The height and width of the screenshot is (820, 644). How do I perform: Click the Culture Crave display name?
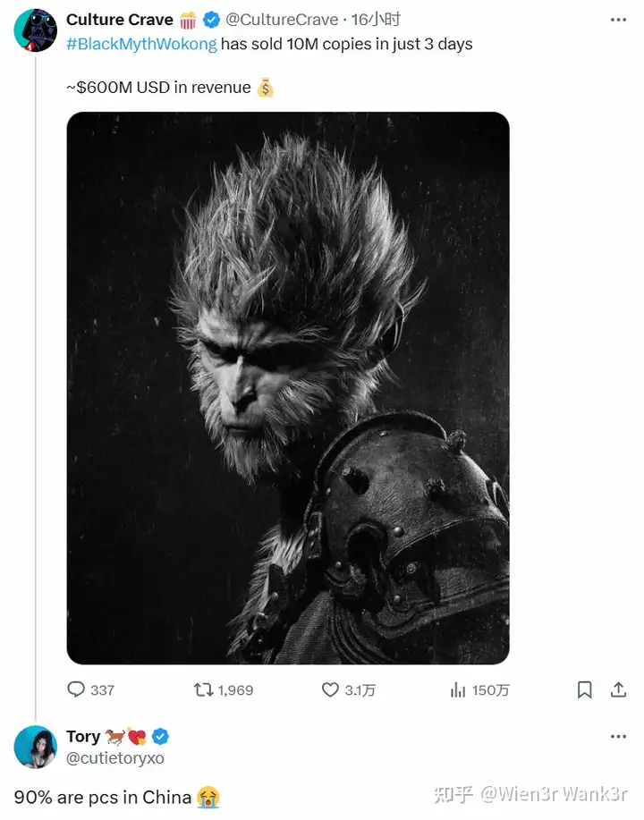pos(119,20)
